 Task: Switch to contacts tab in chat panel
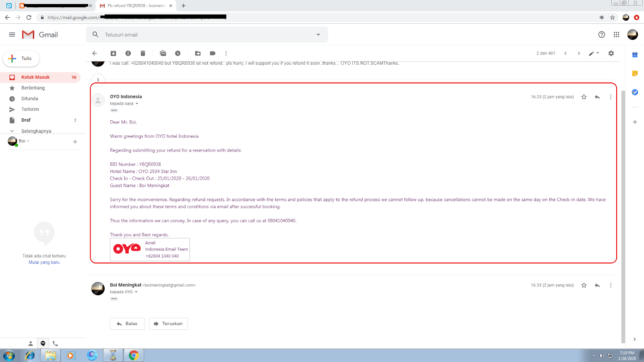31,343
